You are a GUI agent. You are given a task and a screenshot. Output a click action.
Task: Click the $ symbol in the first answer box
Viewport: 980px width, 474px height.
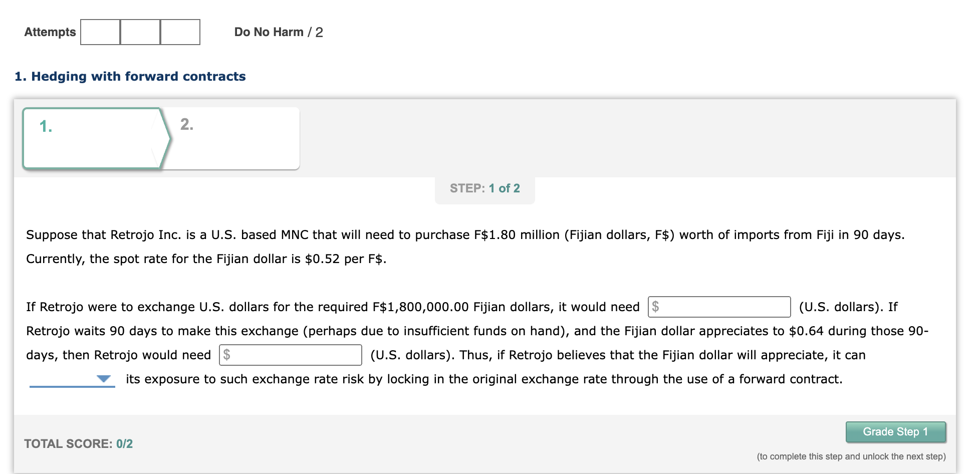pos(656,307)
